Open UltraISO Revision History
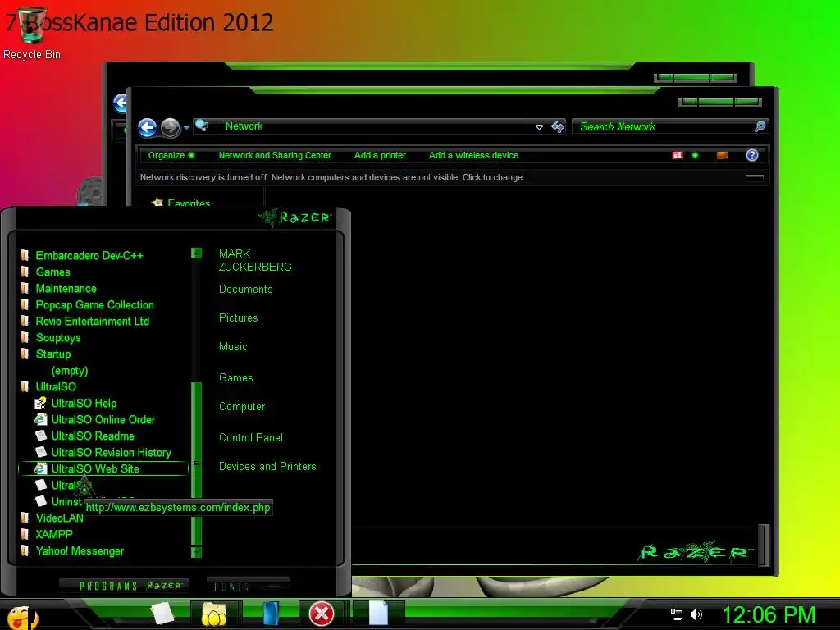 pyautogui.click(x=111, y=453)
